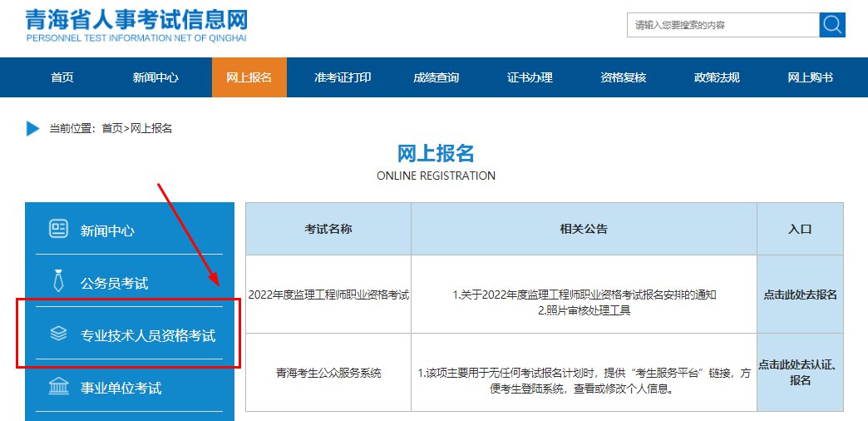Open 准考证打印 in the navigation bar
Viewport: 868px width, 421px height.
[x=343, y=77]
